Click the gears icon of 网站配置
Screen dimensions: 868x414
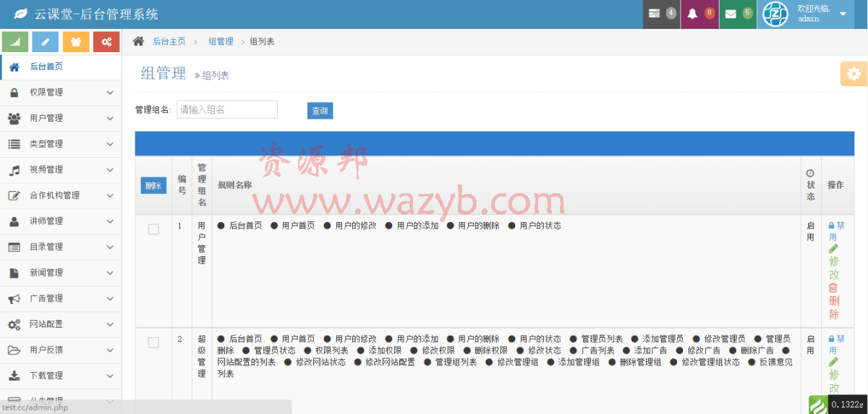point(14,324)
